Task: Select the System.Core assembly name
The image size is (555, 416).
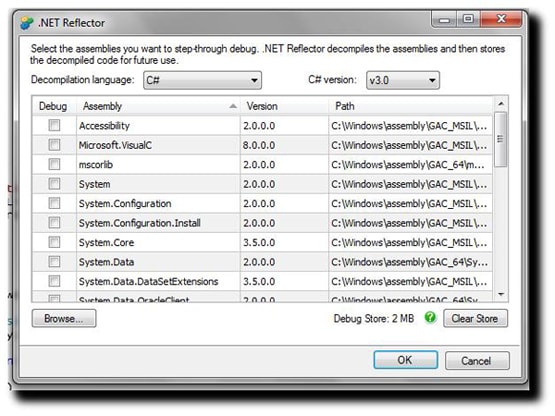Action: click(x=106, y=243)
